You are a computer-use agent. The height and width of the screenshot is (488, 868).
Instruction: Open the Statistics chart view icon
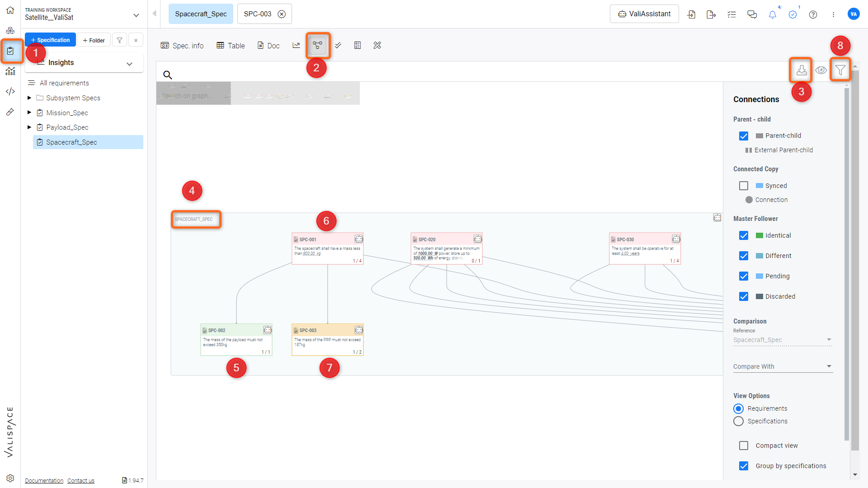pos(296,45)
